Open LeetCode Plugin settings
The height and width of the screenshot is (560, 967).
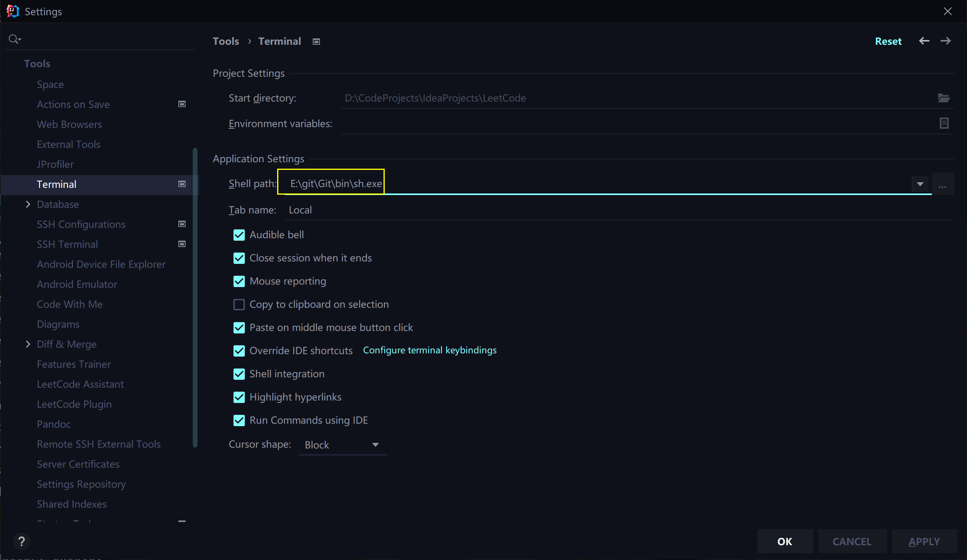click(x=74, y=404)
